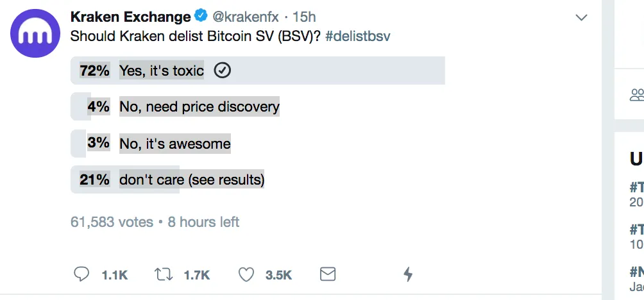Screen dimensions: 644x300
Task: Click the blue verified badge
Action: (202, 17)
